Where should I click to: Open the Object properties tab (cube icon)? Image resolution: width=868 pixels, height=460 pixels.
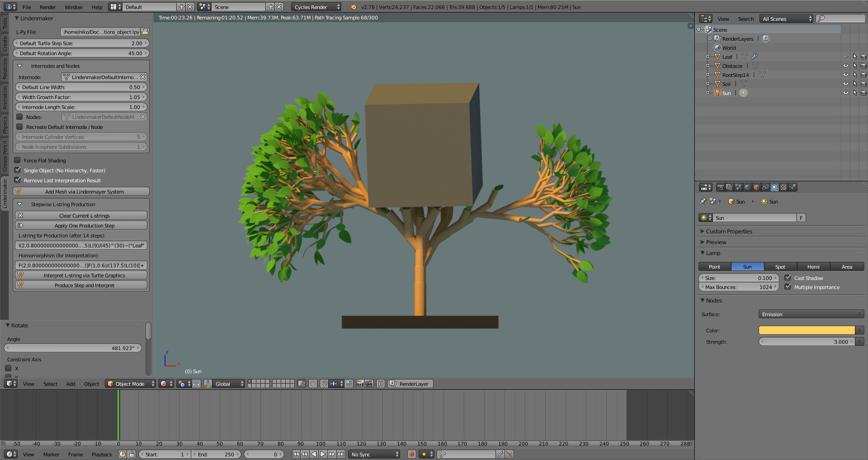click(x=756, y=187)
